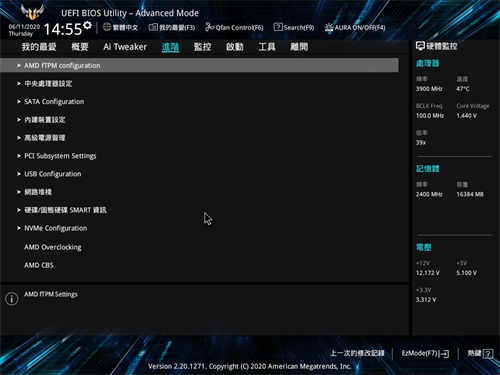Click the AMD fTPM Settings help text

[x=51, y=294]
